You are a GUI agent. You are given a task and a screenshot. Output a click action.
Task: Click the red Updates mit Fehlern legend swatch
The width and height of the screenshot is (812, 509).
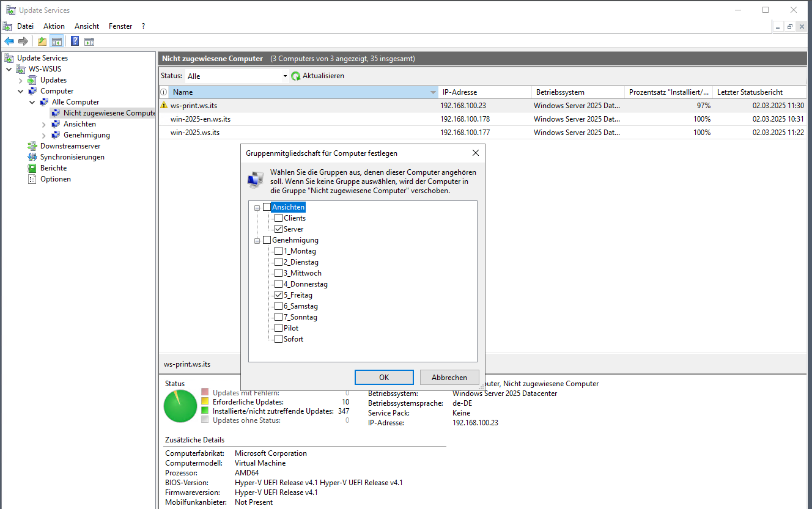pos(205,393)
